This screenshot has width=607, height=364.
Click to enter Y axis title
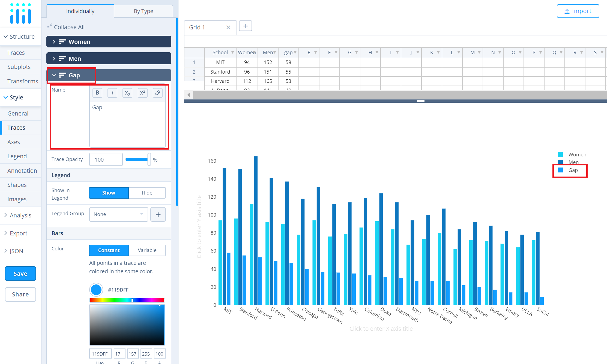(x=199, y=227)
